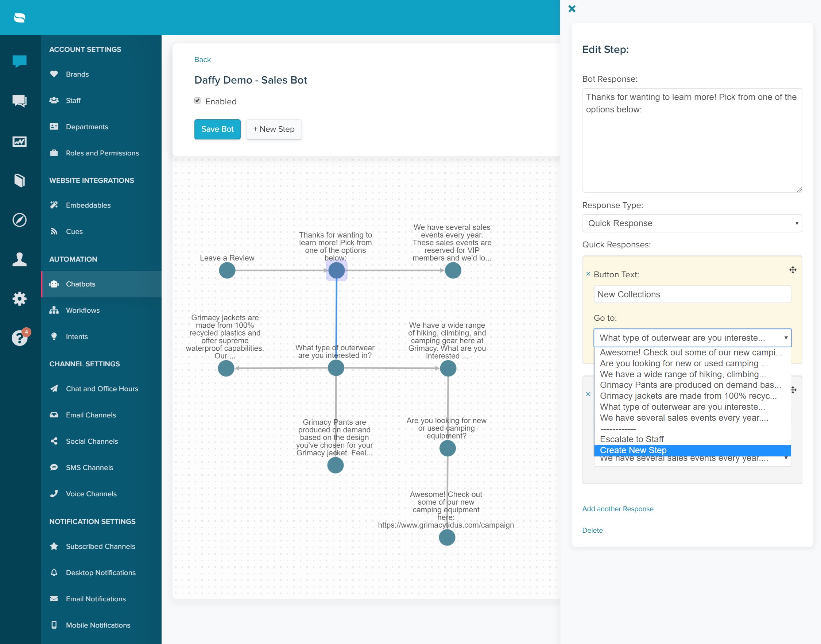Open Subscribed Channels settings
The height and width of the screenshot is (644, 821).
click(100, 546)
